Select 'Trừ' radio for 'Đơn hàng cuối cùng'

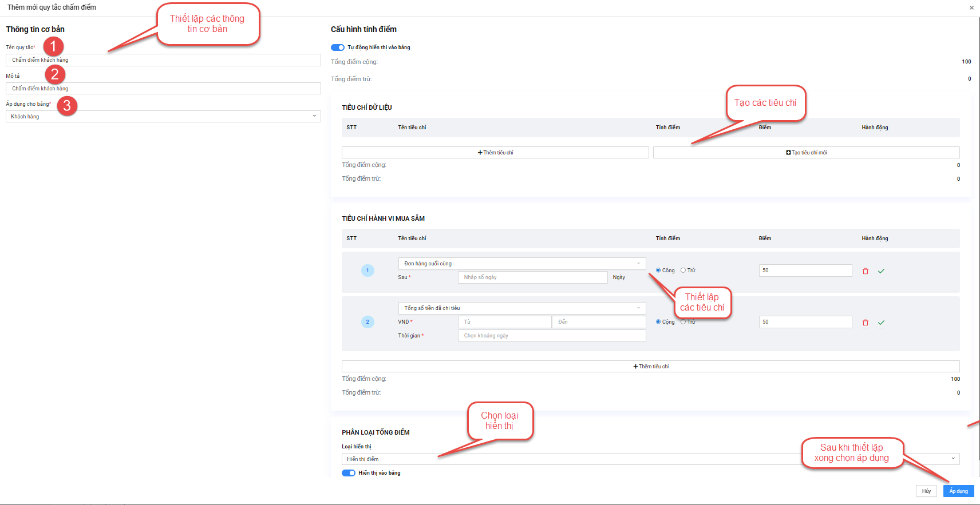coord(683,271)
